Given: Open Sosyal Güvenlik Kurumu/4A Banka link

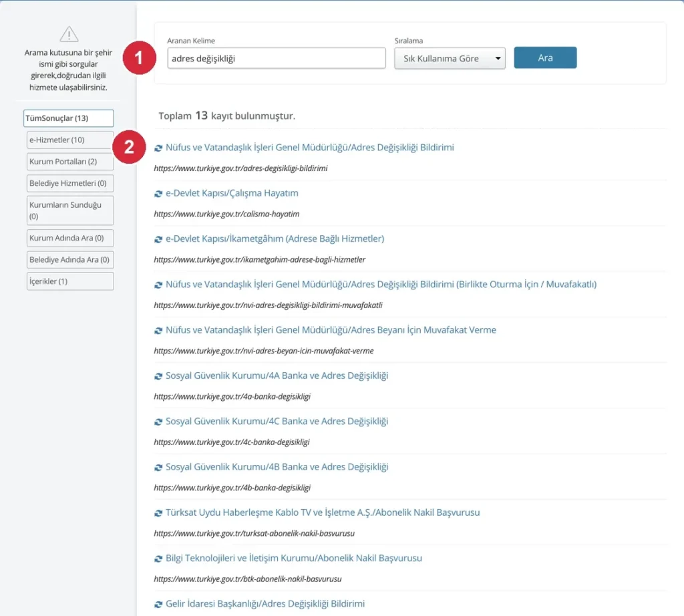Looking at the screenshot, I should 277,375.
